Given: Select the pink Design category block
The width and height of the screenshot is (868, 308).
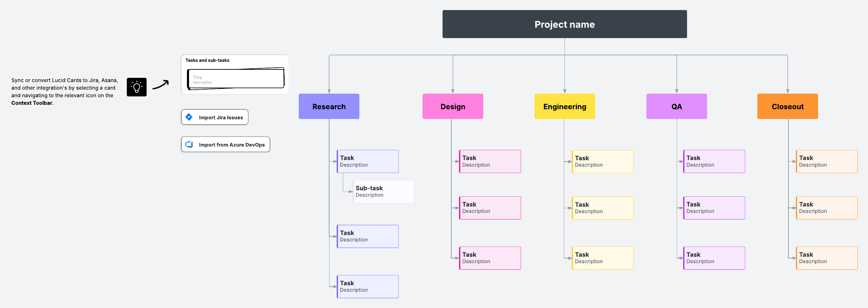Looking at the screenshot, I should 452,106.
